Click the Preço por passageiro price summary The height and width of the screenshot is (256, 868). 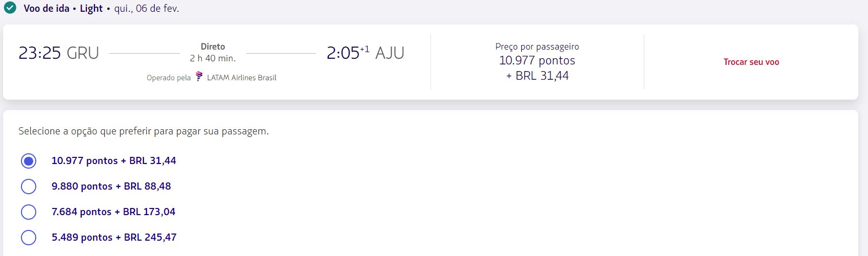(x=537, y=62)
